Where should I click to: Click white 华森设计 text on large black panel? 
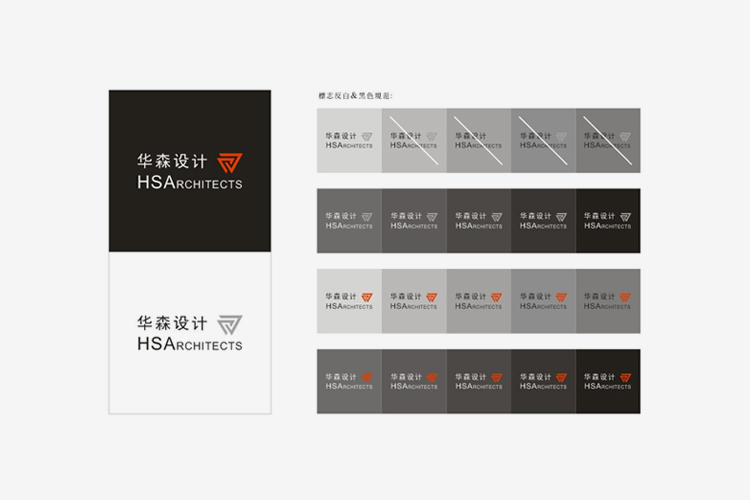(x=172, y=161)
